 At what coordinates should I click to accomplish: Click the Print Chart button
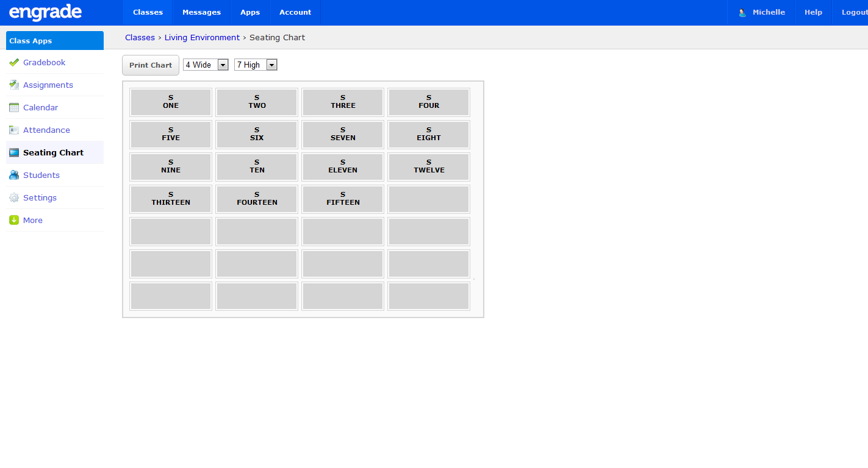pyautogui.click(x=150, y=65)
